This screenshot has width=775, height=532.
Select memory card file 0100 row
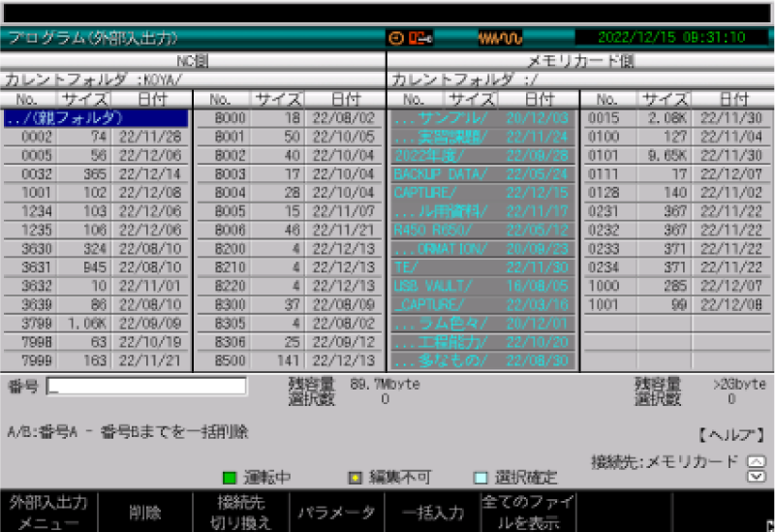coord(676,137)
